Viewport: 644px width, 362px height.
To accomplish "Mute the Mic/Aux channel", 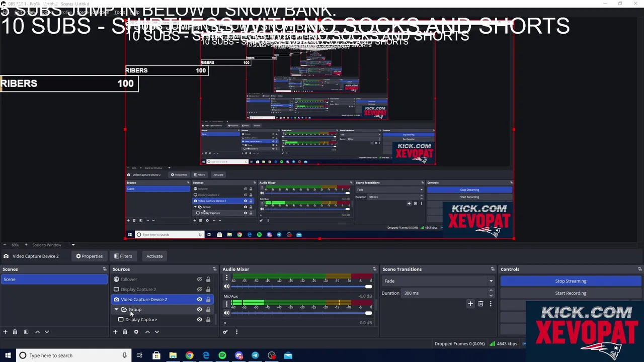I will (x=226, y=313).
